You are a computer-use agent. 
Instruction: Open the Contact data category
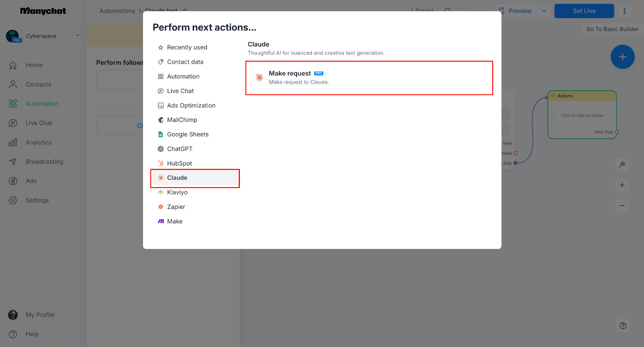pyautogui.click(x=185, y=62)
